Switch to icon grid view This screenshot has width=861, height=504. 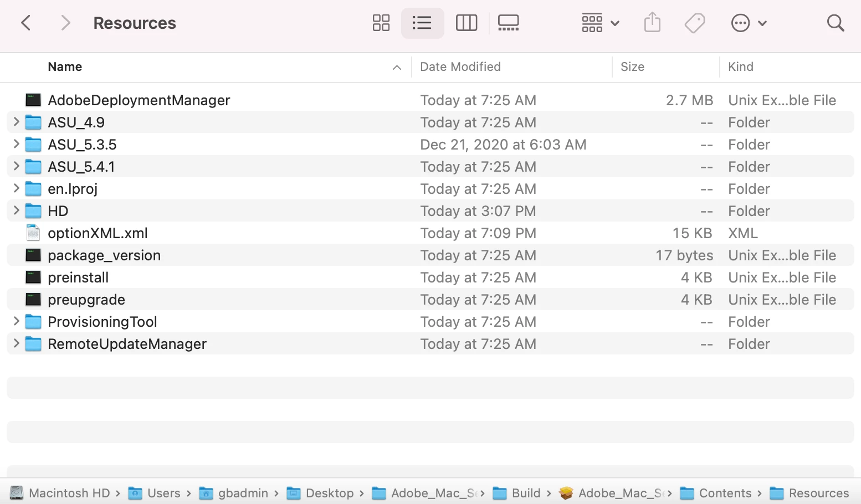(381, 23)
